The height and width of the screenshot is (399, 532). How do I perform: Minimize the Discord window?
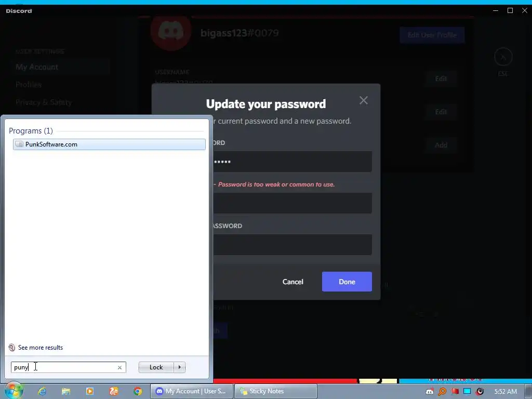[x=495, y=10]
